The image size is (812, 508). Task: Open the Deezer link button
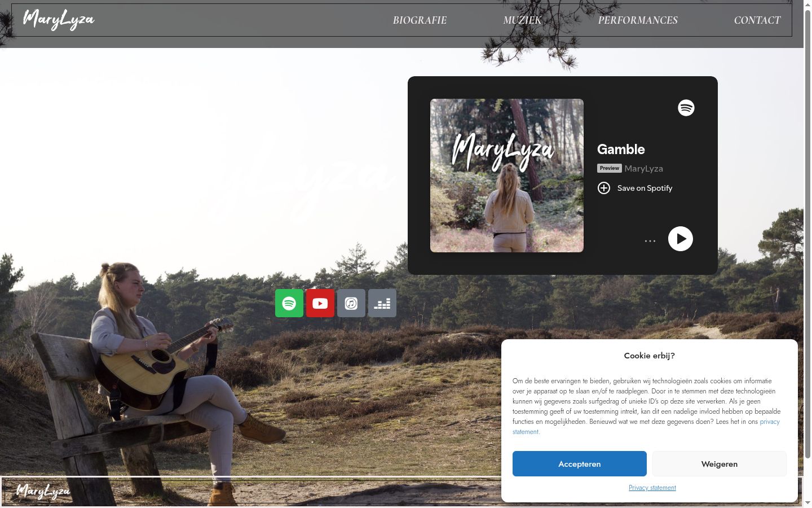click(x=382, y=303)
